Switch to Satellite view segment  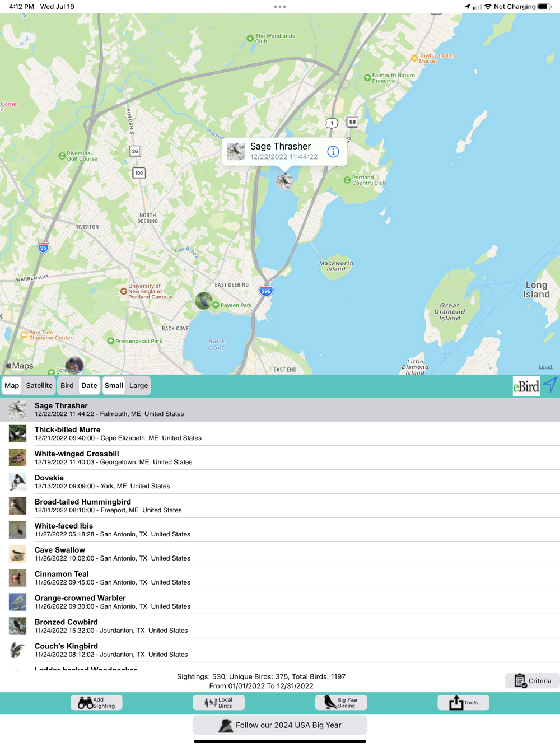39,386
